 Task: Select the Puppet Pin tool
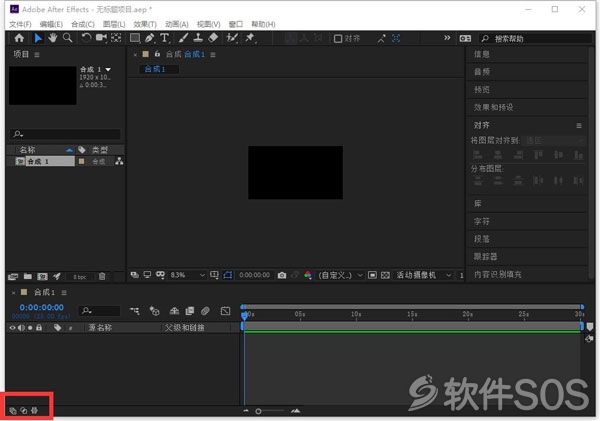[x=250, y=38]
